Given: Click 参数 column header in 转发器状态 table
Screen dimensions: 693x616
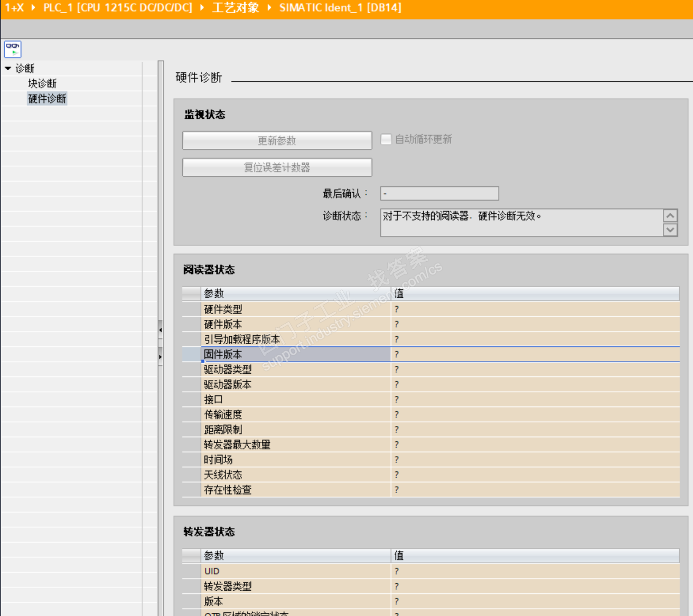Looking at the screenshot, I should click(296, 555).
